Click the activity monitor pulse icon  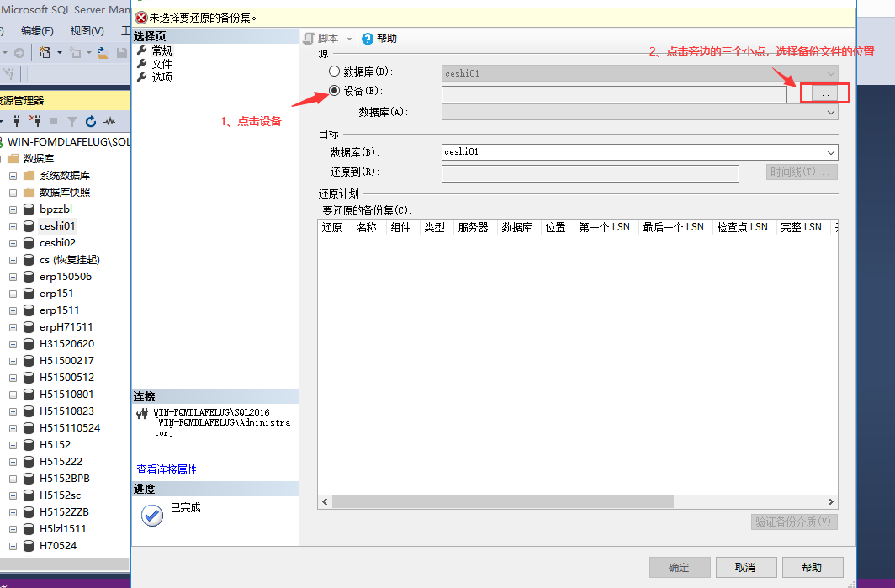pos(109,121)
